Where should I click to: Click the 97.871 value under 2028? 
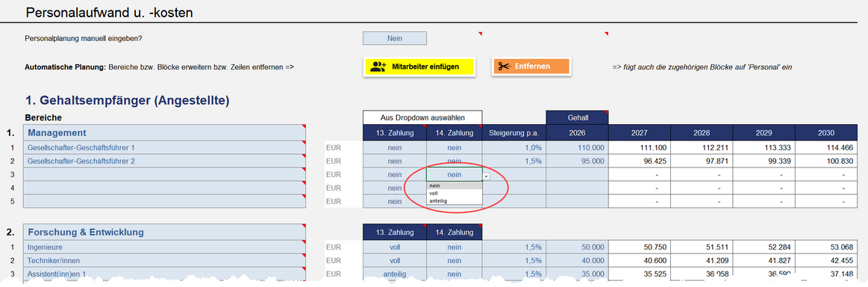[702, 161]
